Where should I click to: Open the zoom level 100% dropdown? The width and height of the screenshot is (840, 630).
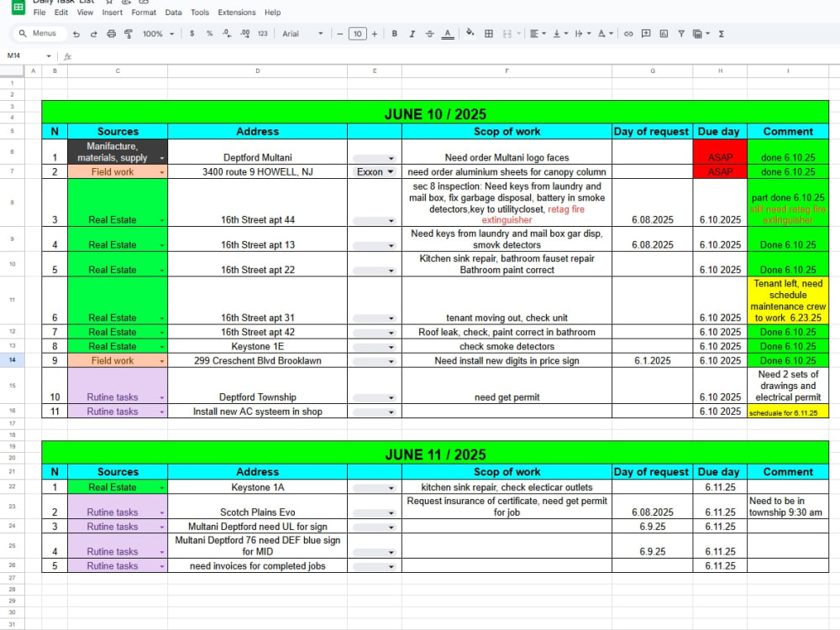tap(158, 34)
